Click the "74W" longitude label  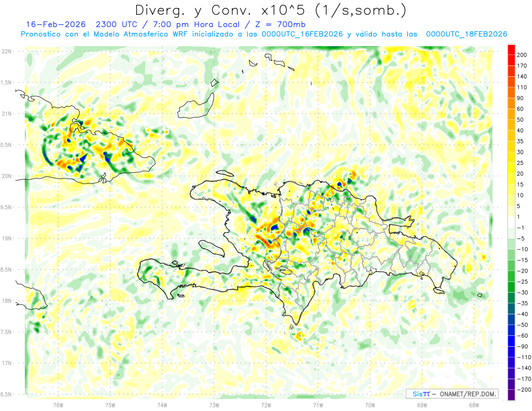[162, 405]
